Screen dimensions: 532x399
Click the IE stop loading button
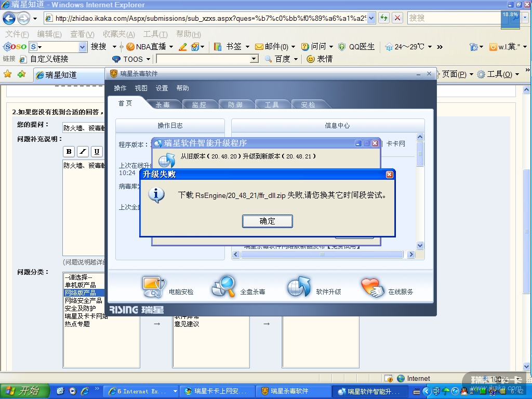coord(397,18)
